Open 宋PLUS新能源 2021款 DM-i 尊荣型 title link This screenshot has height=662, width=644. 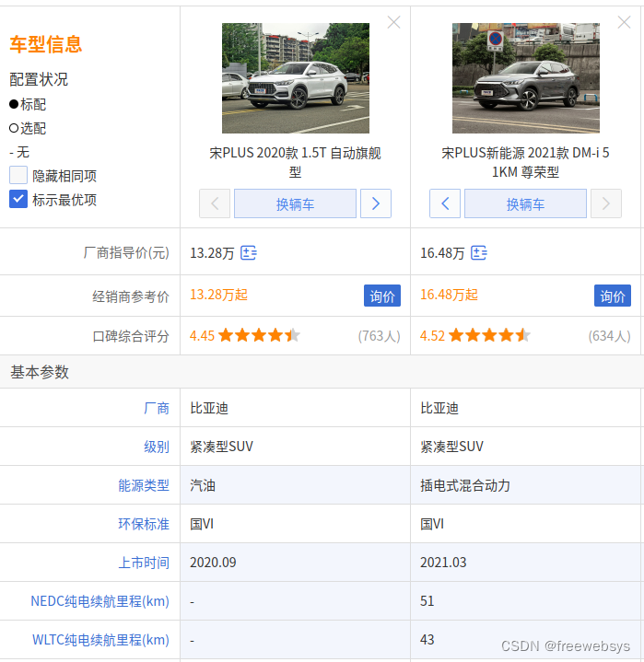coord(525,162)
